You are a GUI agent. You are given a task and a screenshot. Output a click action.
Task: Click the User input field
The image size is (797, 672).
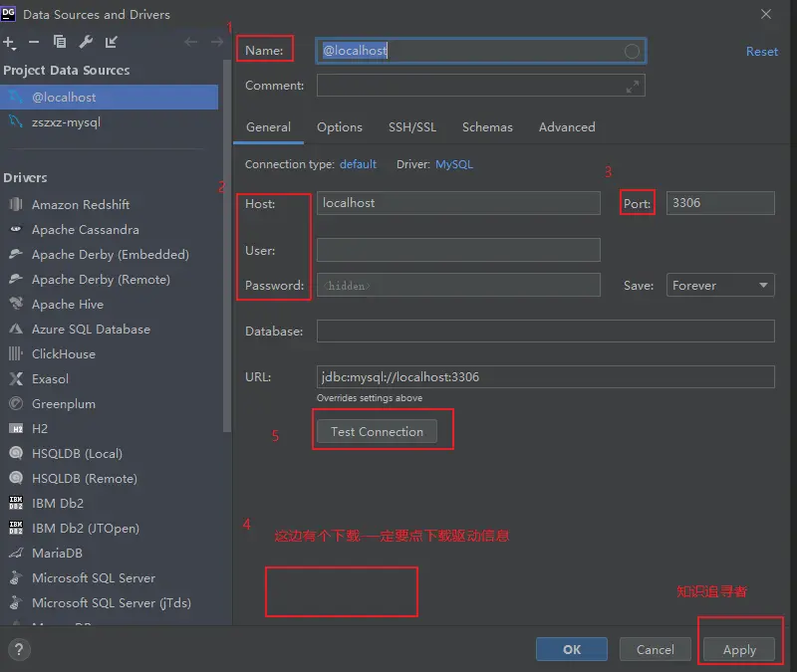(458, 250)
